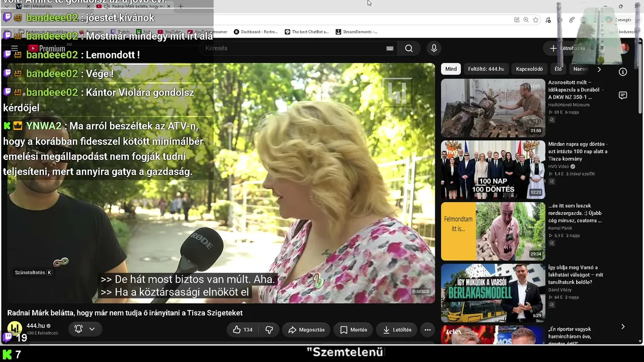Open the HVG Videó channel name
This screenshot has height=362, width=644.
click(558, 166)
